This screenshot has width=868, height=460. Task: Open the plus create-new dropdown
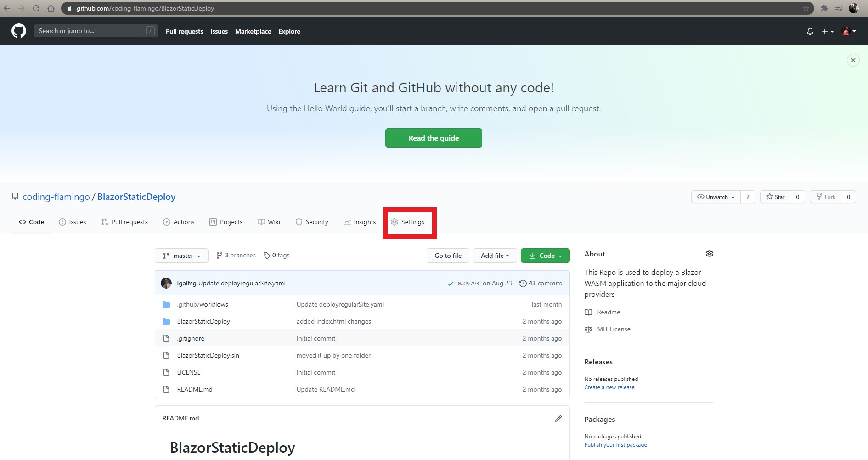pyautogui.click(x=828, y=32)
